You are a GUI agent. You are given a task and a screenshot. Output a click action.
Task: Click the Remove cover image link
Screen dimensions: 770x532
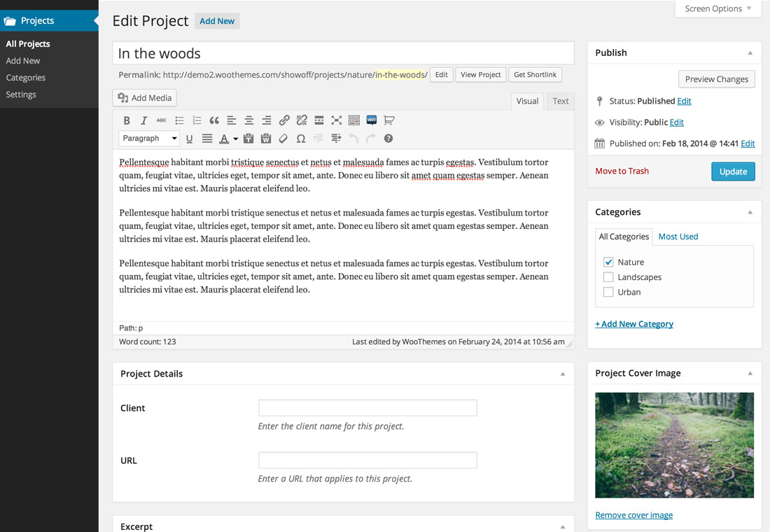coord(633,514)
